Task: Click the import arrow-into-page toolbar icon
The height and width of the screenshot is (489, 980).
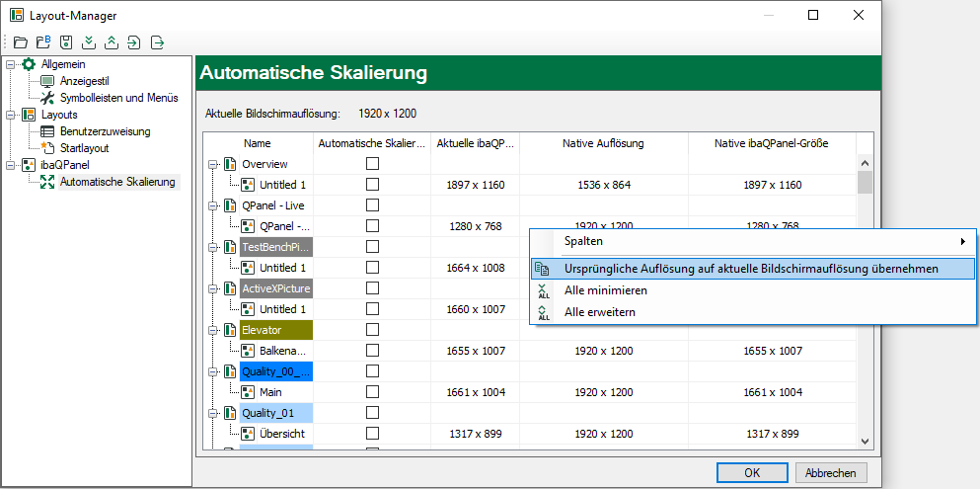Action: [134, 41]
